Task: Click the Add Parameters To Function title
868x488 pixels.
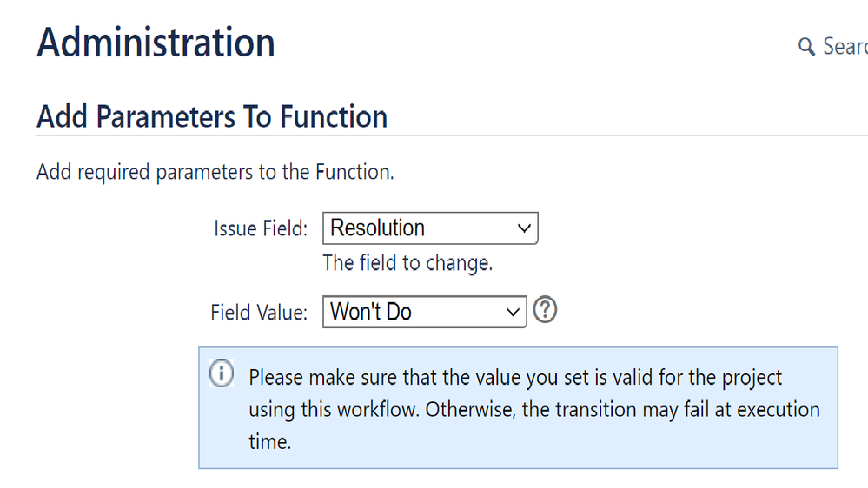Action: [x=212, y=116]
